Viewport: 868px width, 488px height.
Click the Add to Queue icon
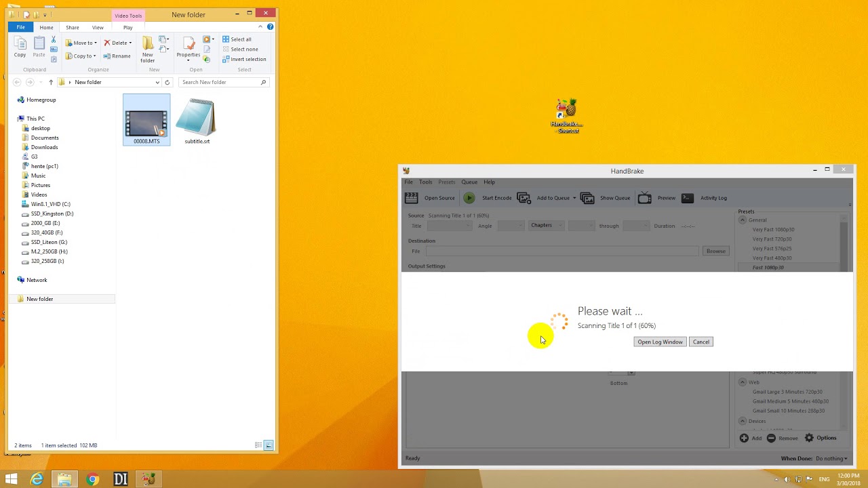pos(524,198)
